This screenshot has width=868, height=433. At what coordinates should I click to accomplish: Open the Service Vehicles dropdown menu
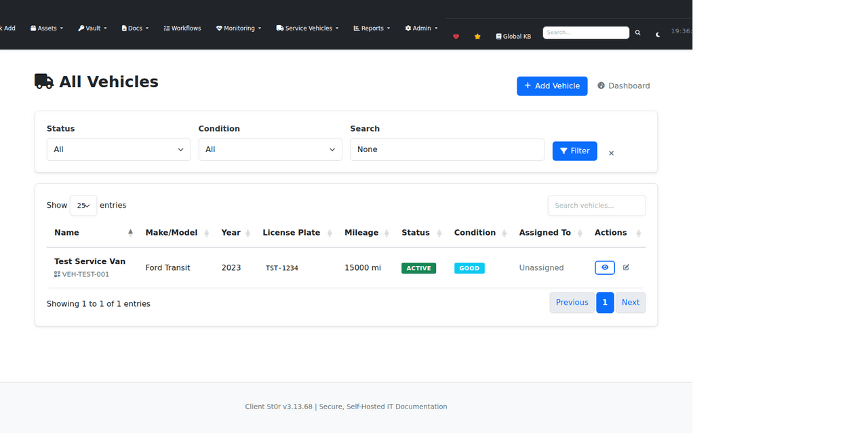(x=307, y=29)
